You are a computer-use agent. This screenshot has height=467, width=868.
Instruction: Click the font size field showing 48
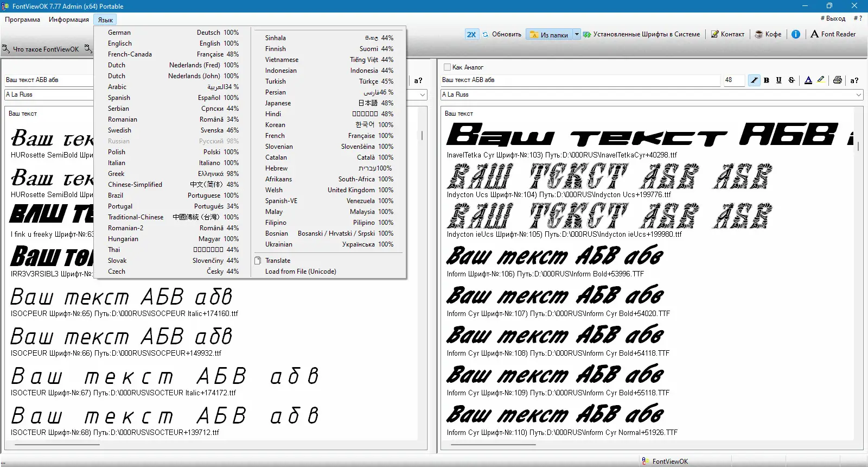click(734, 80)
